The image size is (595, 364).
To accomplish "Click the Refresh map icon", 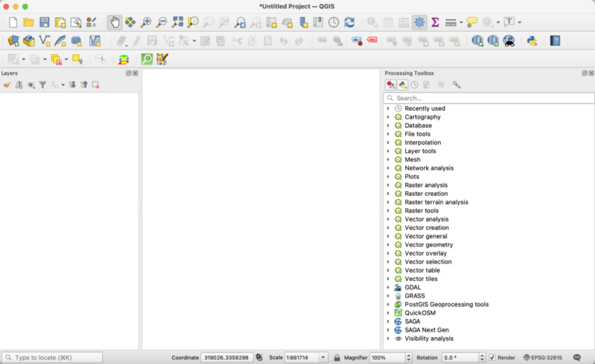I will point(349,22).
